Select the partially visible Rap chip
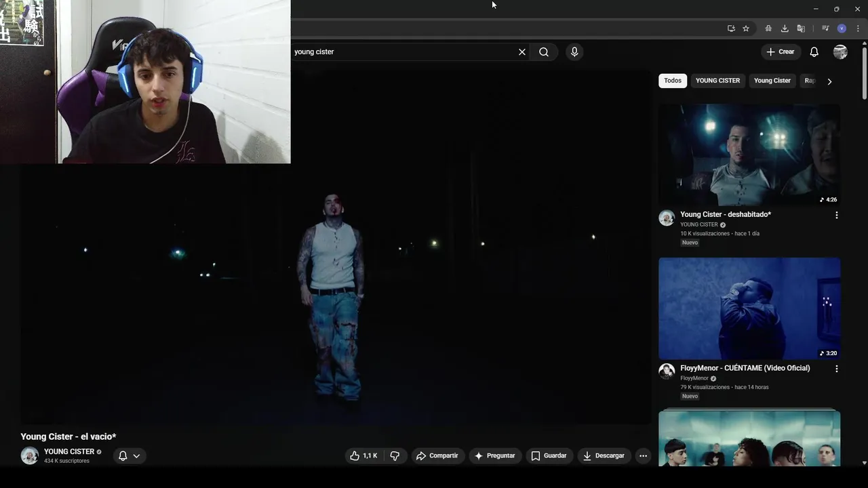Viewport: 868px width, 488px height. click(808, 81)
